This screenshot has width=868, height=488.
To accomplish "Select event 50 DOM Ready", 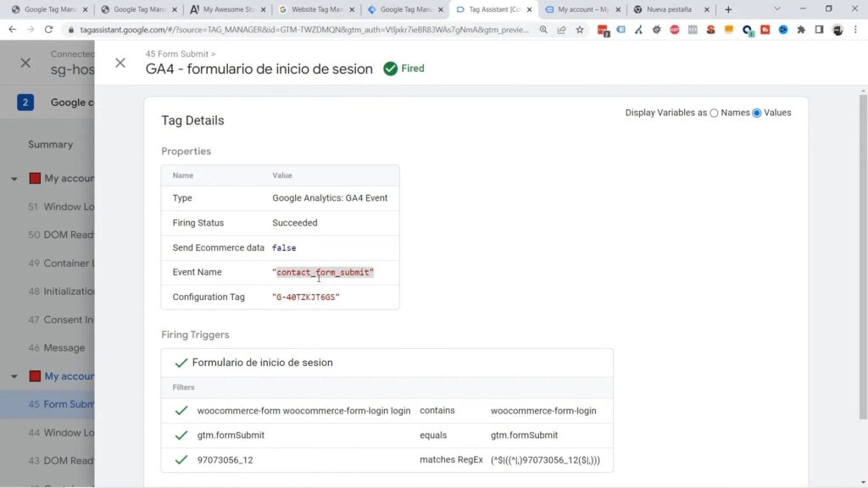I will tap(61, 236).
